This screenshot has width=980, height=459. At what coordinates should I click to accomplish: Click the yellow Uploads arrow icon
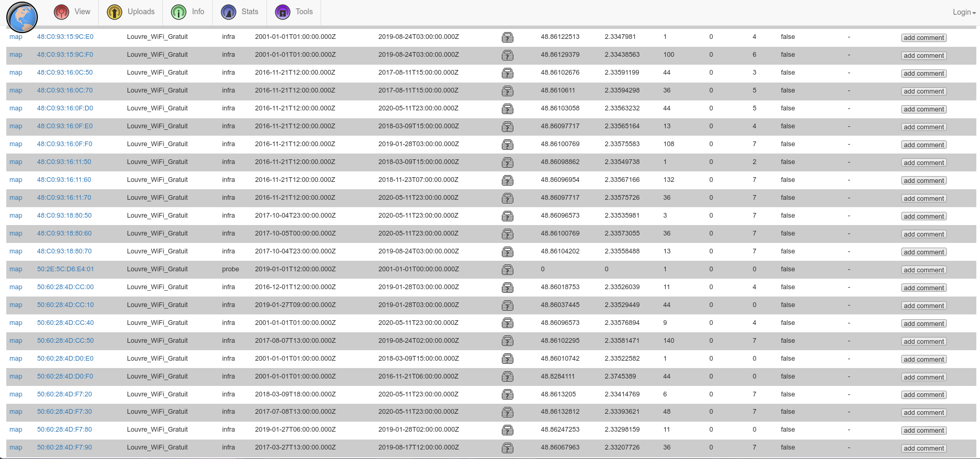click(x=115, y=12)
